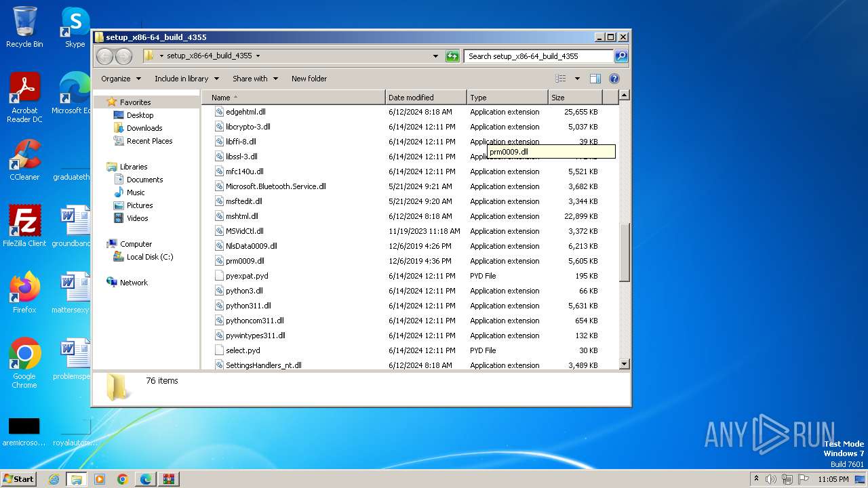This screenshot has height=488, width=868.
Task: Select python311.dll file
Action: tap(248, 306)
